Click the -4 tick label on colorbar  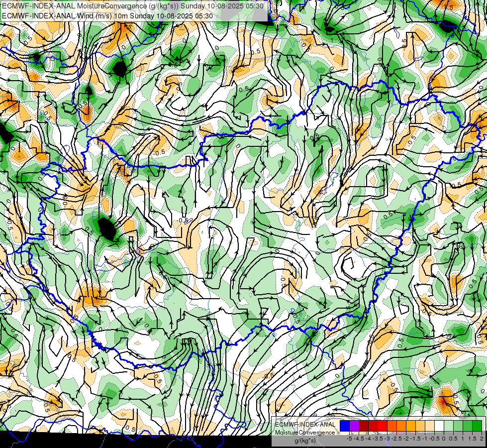tap(368, 439)
